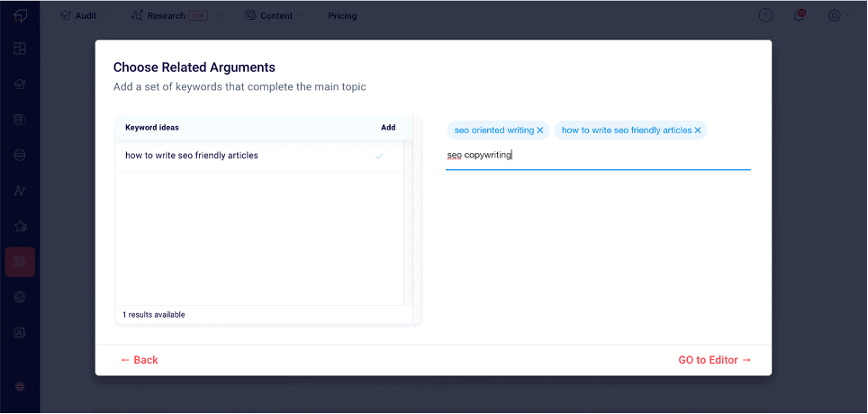Toggle the checkmark for 'how to write seo friendly articles'
The image size is (868, 414).
pos(379,156)
